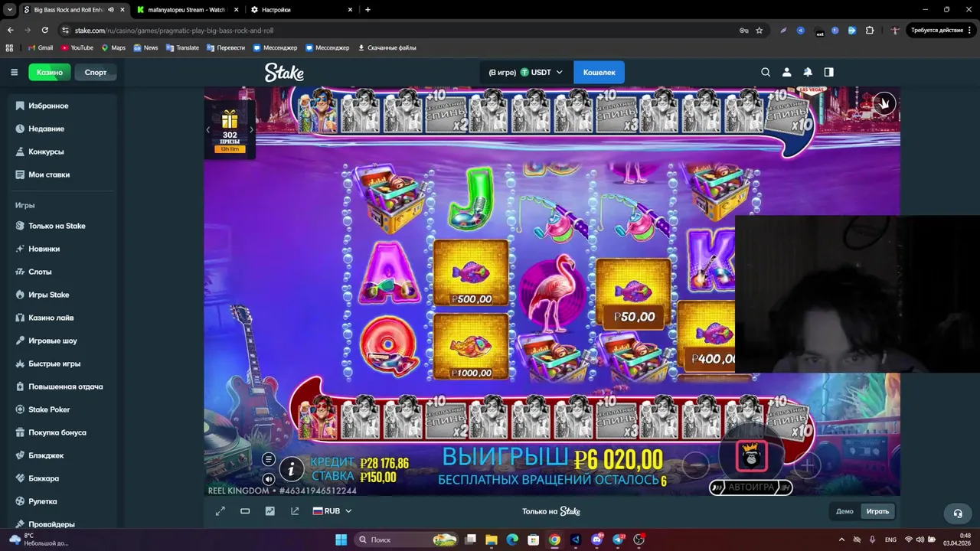The height and width of the screenshot is (551, 980).
Task: Open live stats chart icon
Action: [x=269, y=511]
